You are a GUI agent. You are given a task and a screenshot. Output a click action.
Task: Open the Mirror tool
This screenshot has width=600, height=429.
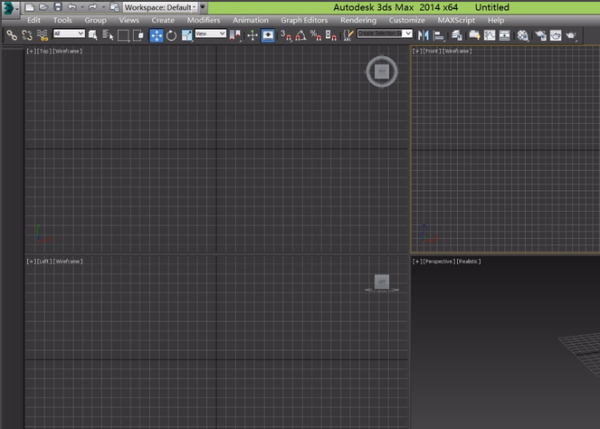pos(423,36)
